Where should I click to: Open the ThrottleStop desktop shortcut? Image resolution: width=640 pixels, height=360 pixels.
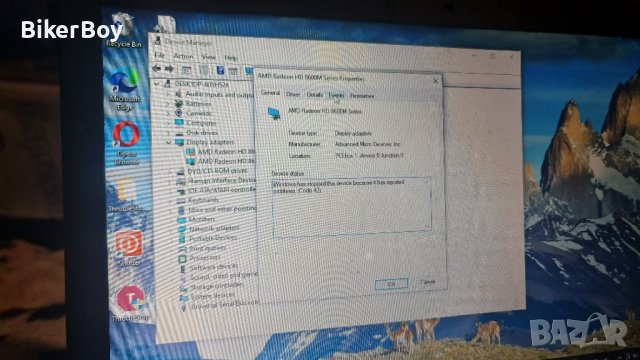[131, 303]
